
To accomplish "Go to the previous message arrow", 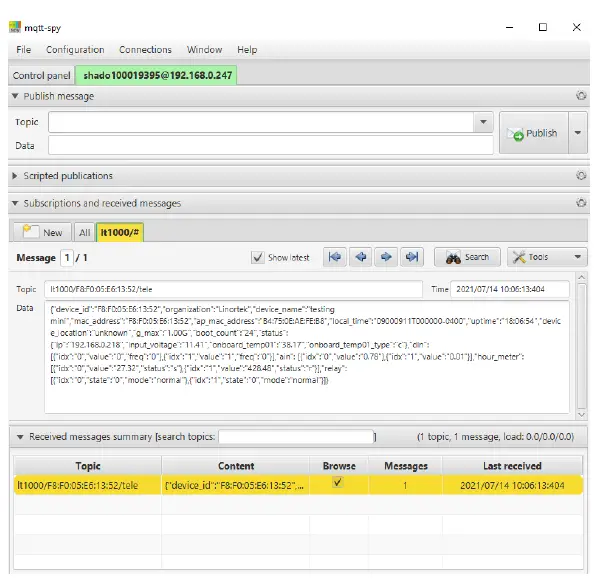I will [360, 257].
